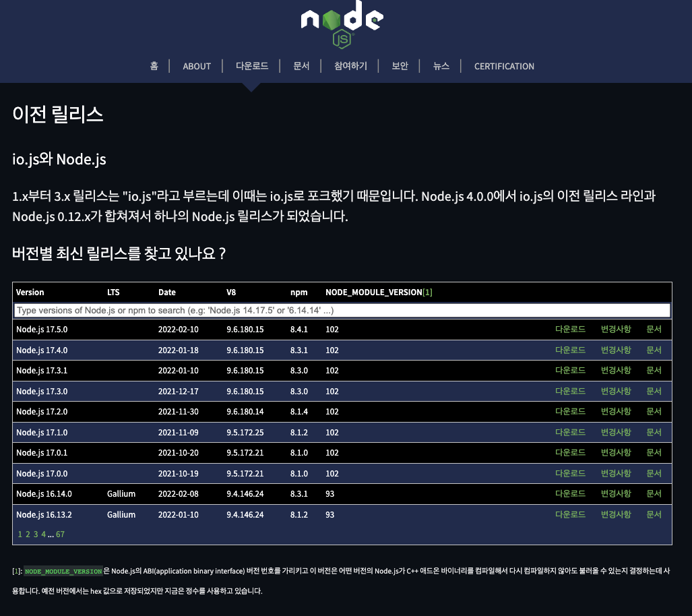Viewport: 692px width, 616px height.
Task: Open 변경사항 for Node.js 16.14.0
Action: pyautogui.click(x=616, y=494)
